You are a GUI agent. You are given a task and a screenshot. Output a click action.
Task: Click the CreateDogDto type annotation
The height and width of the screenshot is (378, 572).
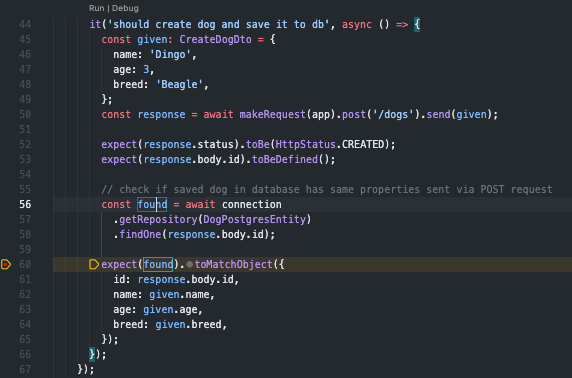[x=215, y=39]
